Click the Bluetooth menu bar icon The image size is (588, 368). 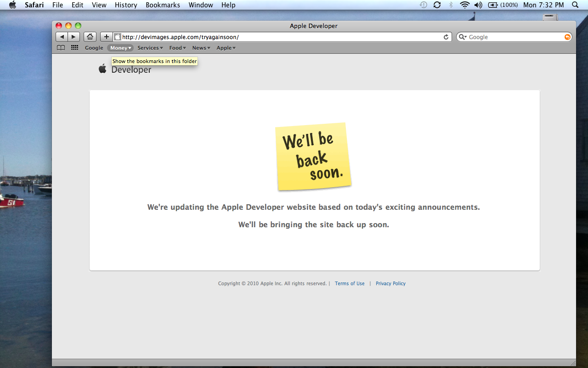451,5
